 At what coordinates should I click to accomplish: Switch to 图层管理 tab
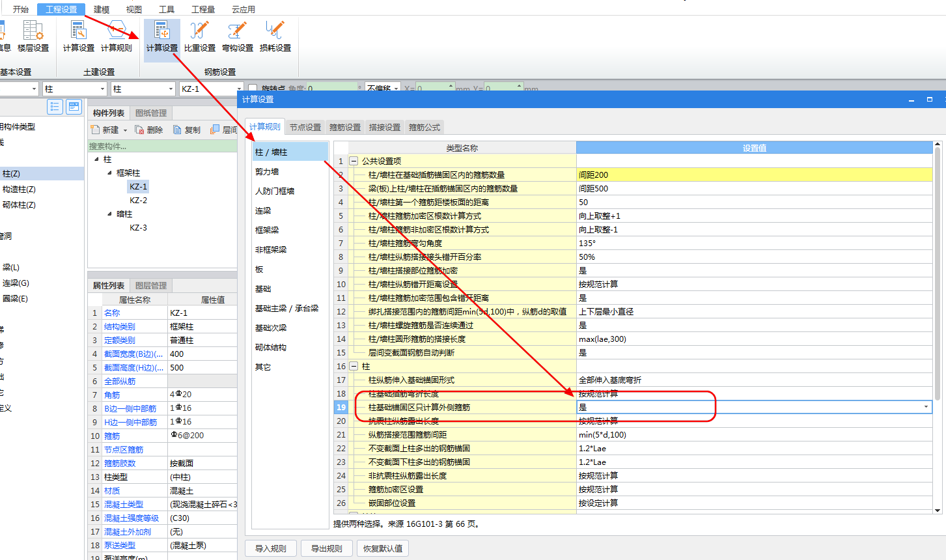point(151,286)
